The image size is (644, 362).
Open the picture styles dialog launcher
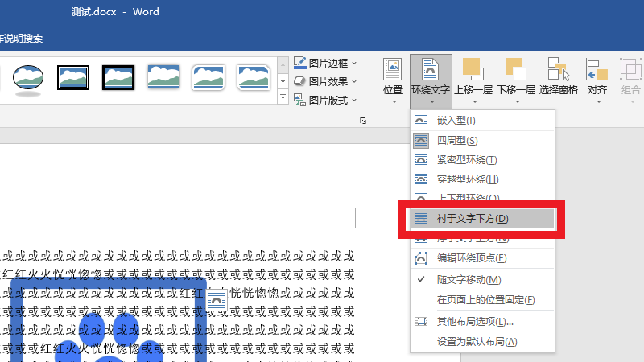click(363, 121)
